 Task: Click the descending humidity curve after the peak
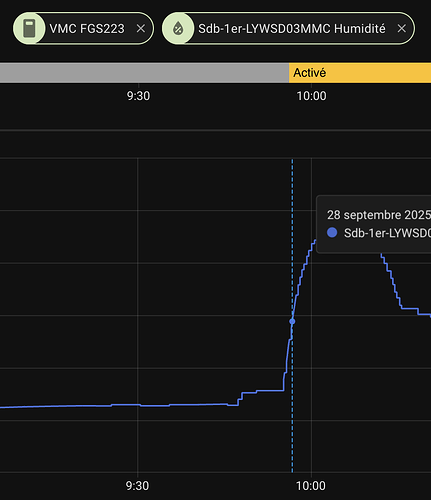(392, 282)
